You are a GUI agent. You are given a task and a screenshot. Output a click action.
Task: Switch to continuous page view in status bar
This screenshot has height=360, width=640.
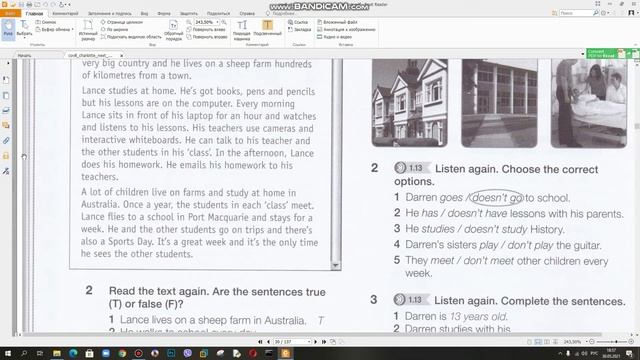point(538,342)
